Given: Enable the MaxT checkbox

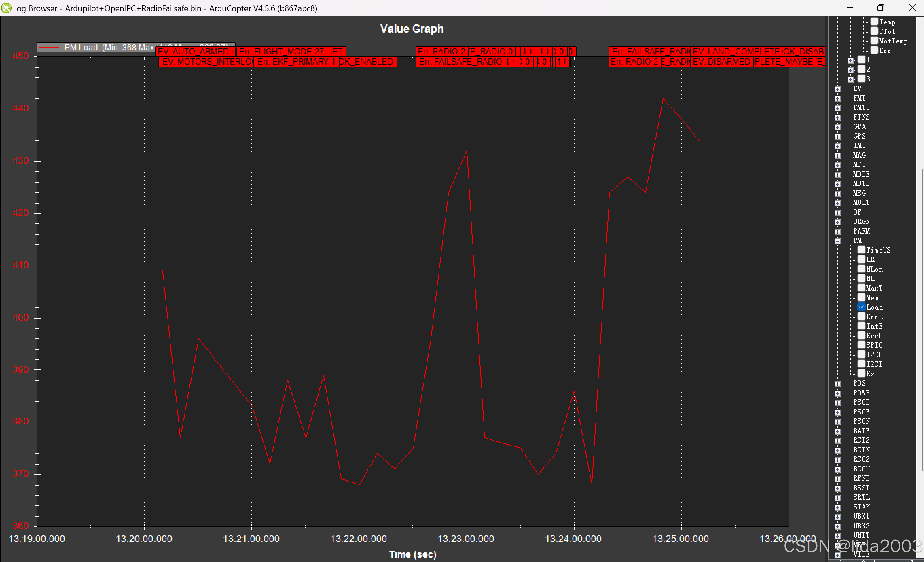Looking at the screenshot, I should click(x=862, y=288).
